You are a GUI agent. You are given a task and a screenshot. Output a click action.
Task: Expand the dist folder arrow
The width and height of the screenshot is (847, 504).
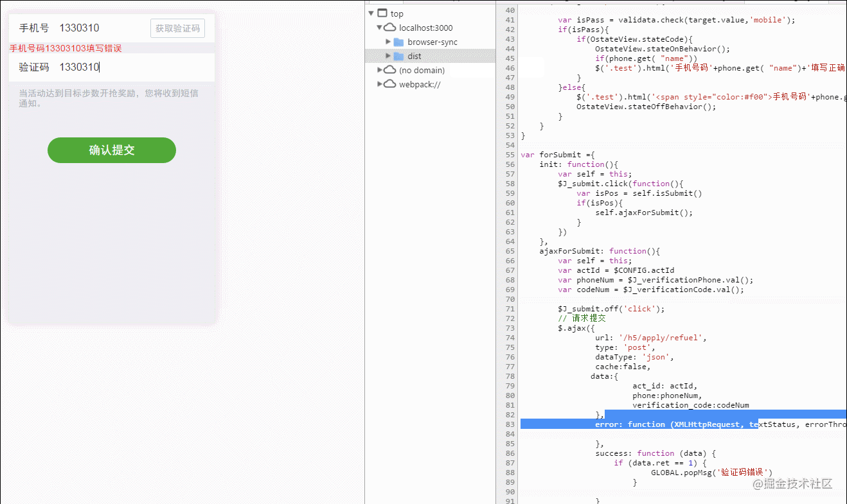388,56
